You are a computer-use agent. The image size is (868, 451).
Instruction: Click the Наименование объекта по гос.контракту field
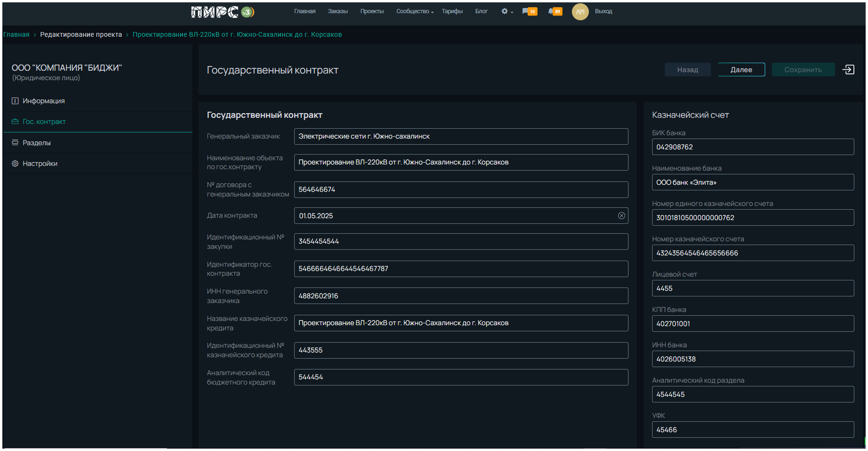[461, 163]
